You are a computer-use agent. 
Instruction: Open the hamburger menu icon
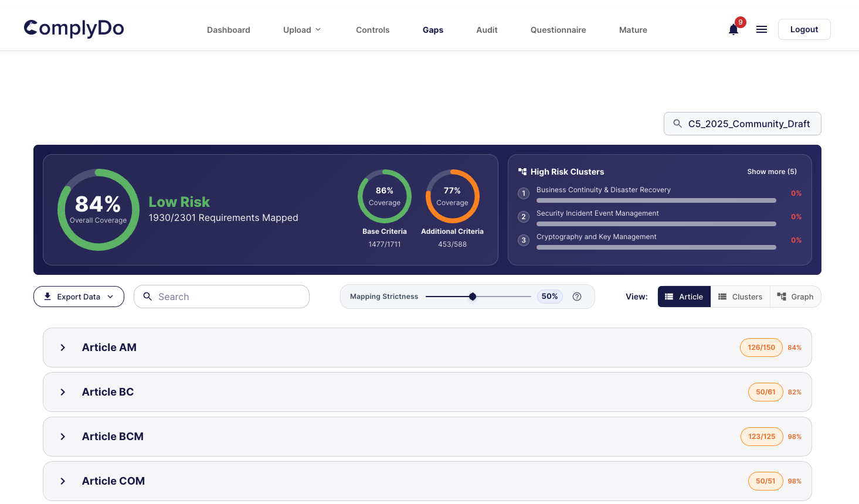[762, 29]
